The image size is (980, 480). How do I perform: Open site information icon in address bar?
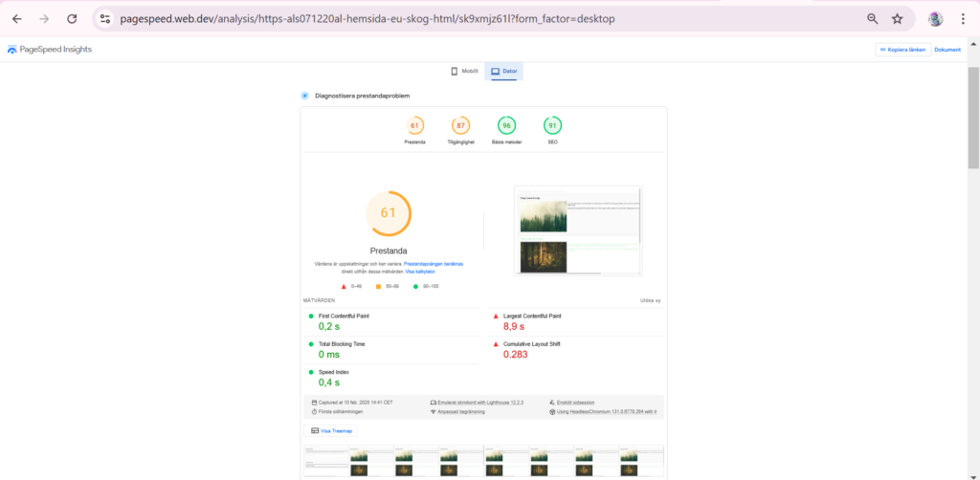105,19
